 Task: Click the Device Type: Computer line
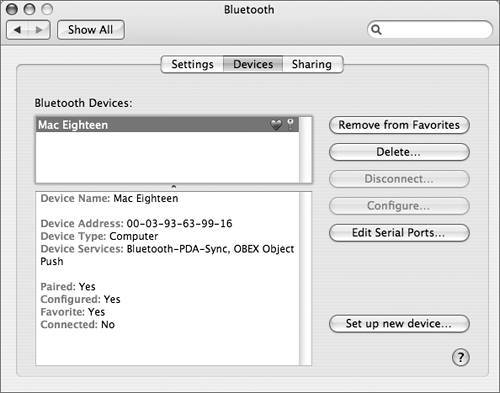[x=99, y=236]
